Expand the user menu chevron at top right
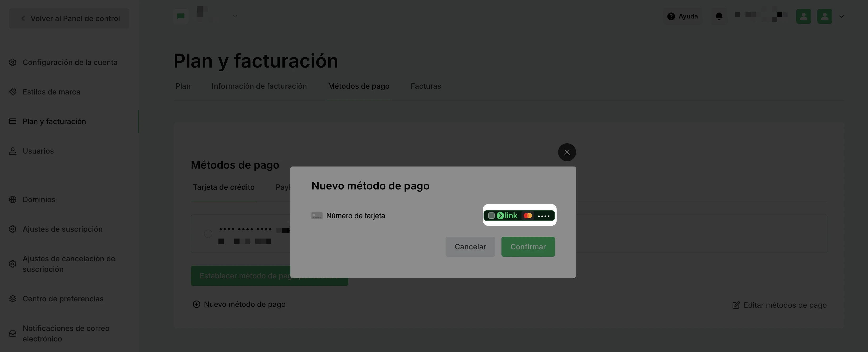 842,16
